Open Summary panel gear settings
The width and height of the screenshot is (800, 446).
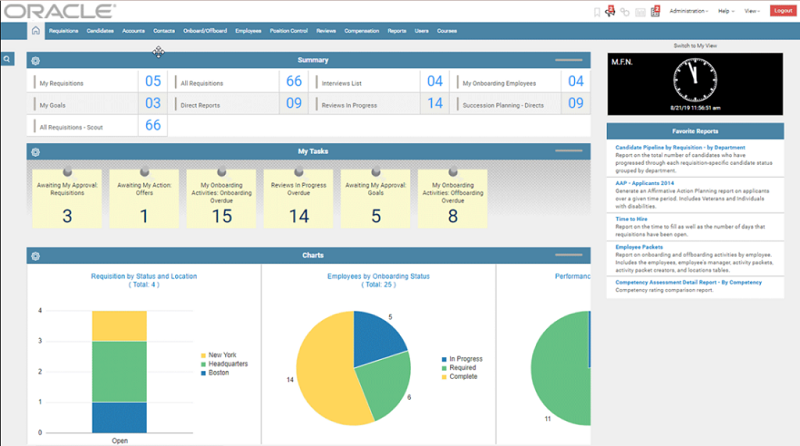[x=35, y=61]
